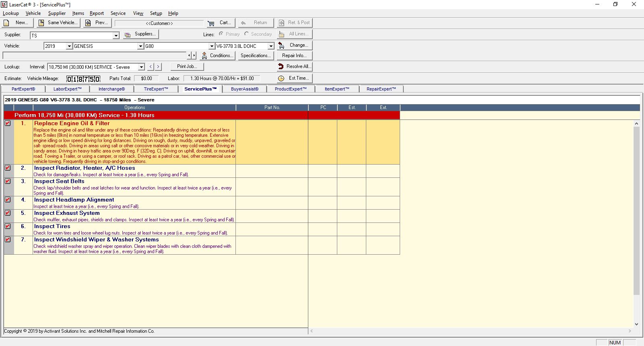
Task: Uncheck Replace Engine Oil & Filter operation
Action: (8, 123)
